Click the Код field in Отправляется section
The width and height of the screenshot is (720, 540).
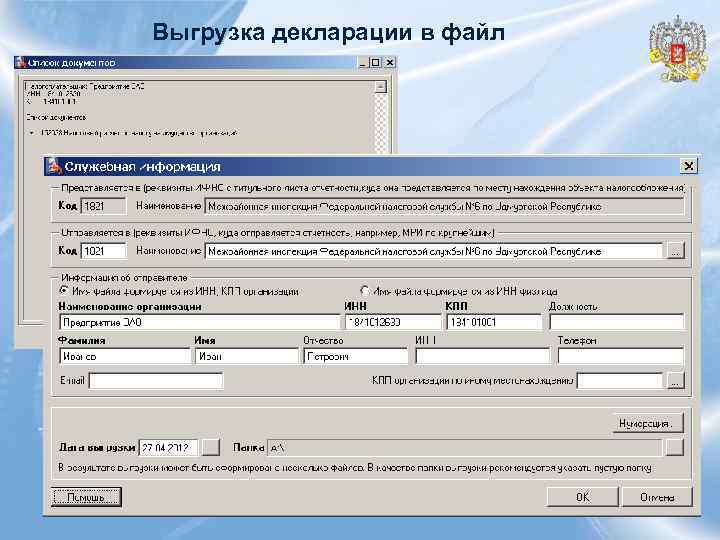point(103,251)
